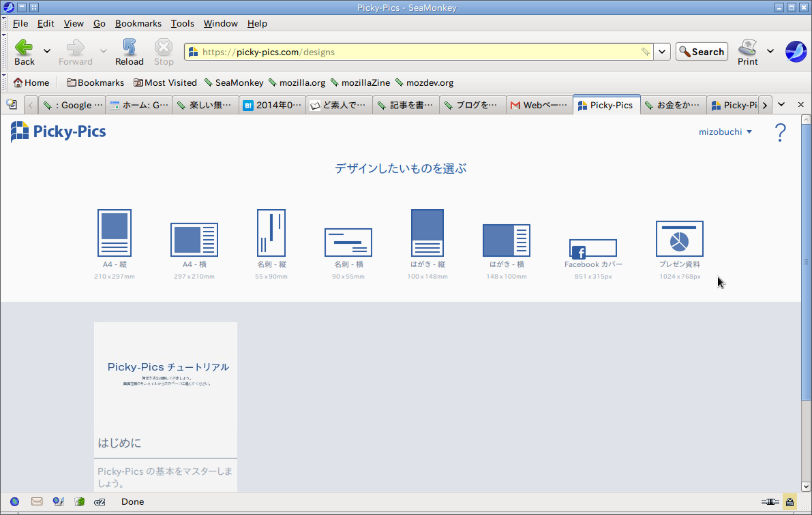Click the bookmark tag icon in URL bar
Image resolution: width=812 pixels, height=515 pixels.
click(x=645, y=52)
